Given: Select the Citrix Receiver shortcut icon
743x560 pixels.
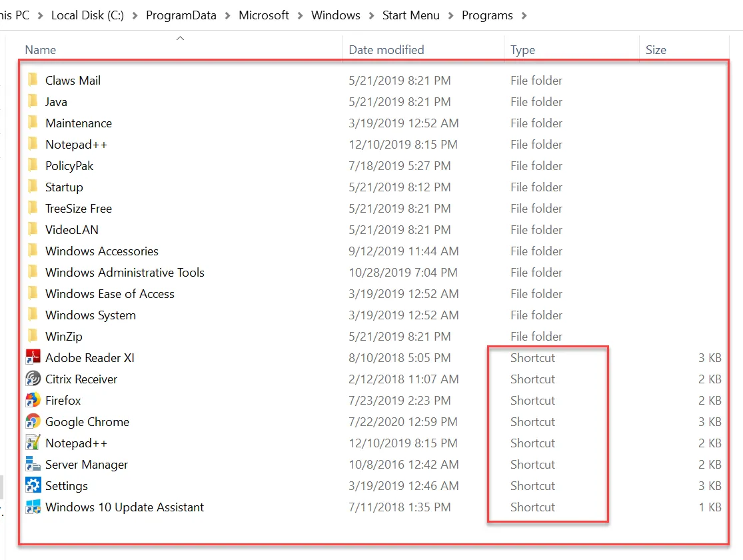Looking at the screenshot, I should coord(33,379).
